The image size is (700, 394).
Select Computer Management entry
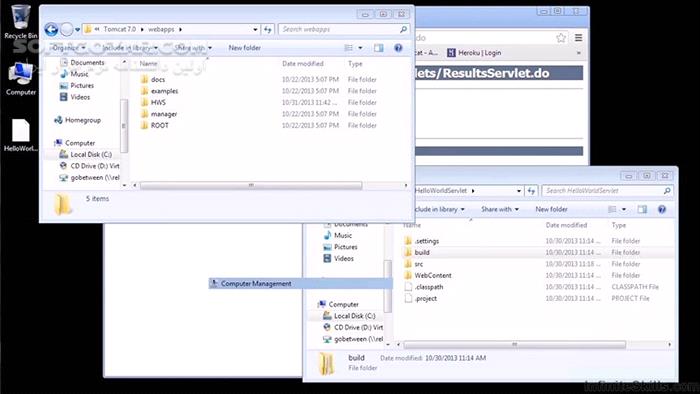[300, 283]
